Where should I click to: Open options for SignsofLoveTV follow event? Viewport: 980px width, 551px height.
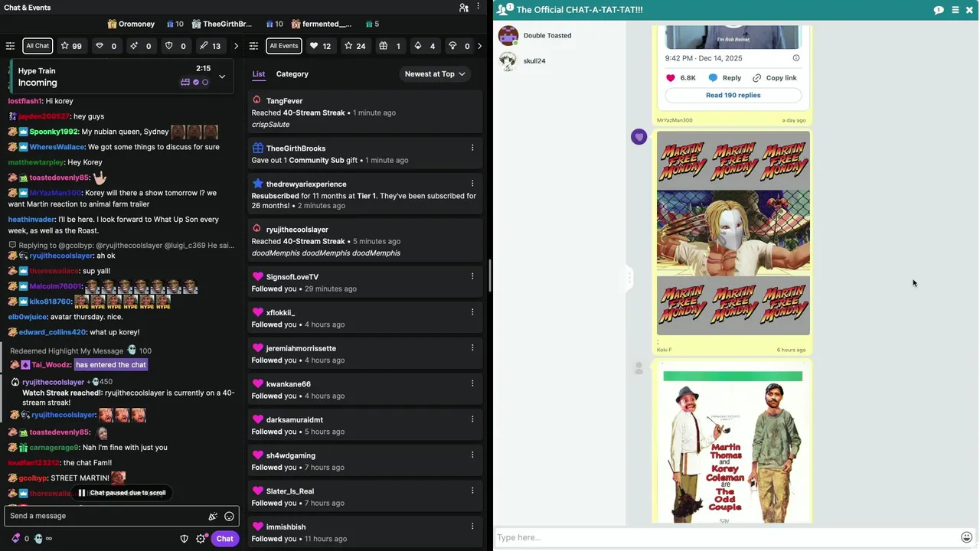[472, 276]
